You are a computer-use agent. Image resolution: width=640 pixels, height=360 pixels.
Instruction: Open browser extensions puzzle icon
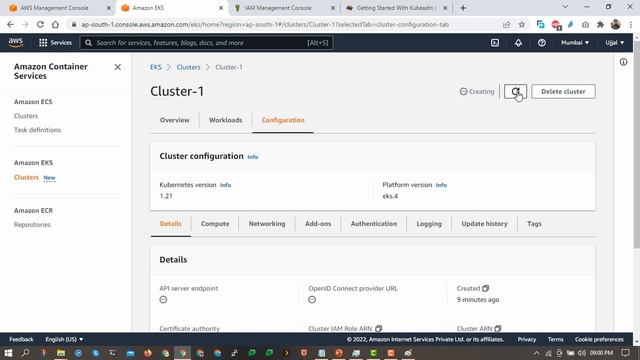[x=600, y=24]
